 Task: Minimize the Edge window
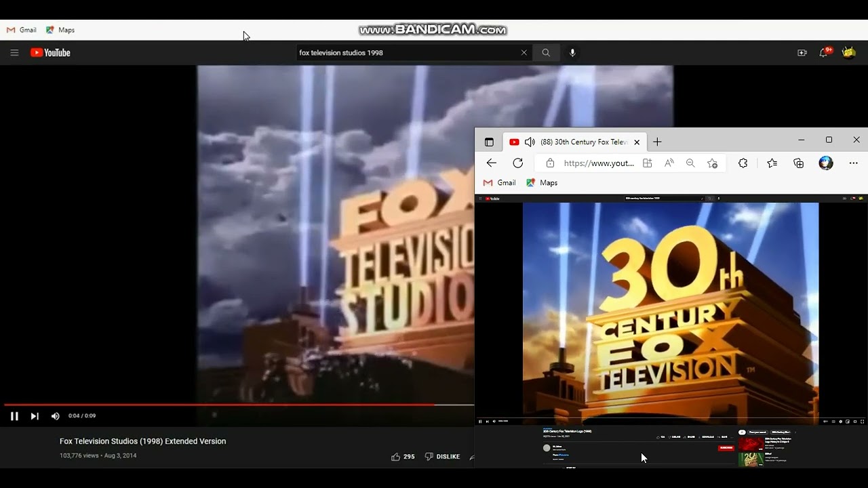[x=801, y=140]
